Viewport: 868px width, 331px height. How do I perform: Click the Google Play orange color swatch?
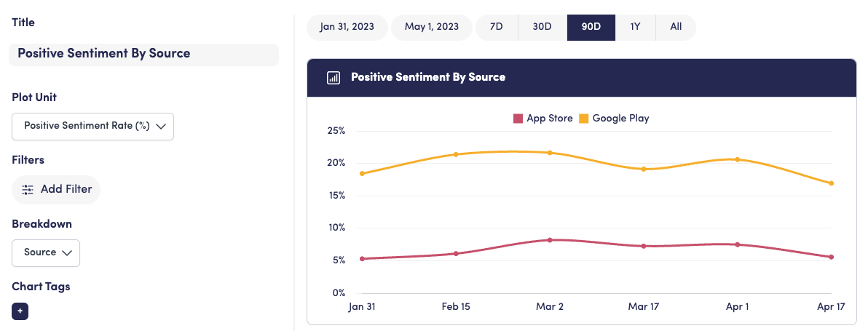coord(584,119)
